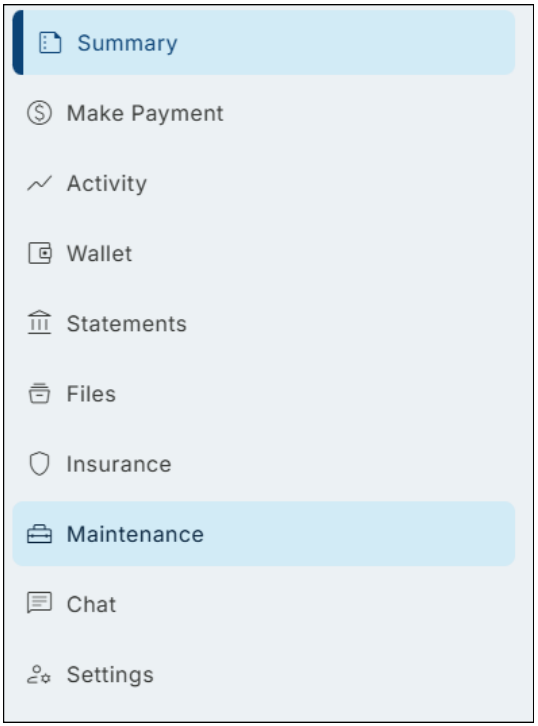
Task: Click the Chat message bubble icon
Action: [x=39, y=603]
